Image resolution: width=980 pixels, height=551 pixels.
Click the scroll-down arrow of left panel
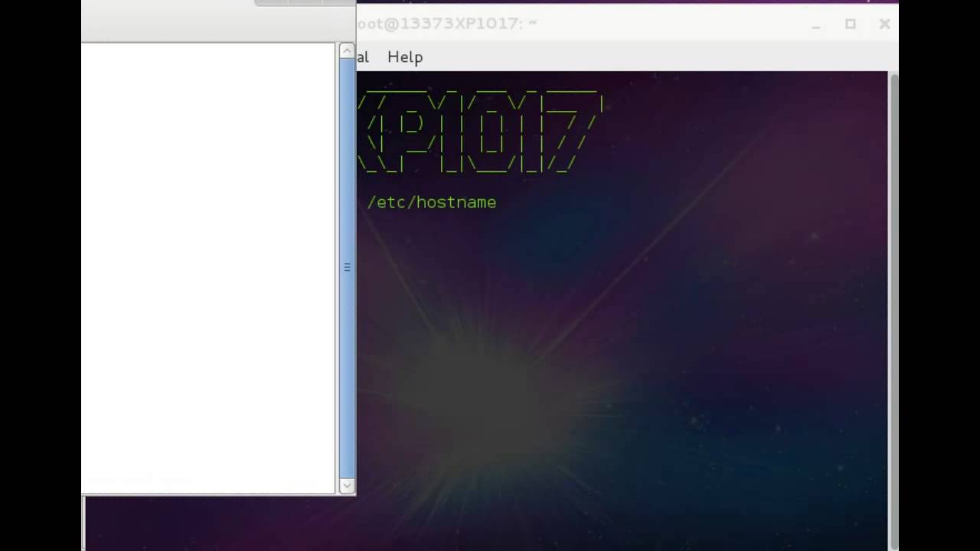tap(347, 485)
